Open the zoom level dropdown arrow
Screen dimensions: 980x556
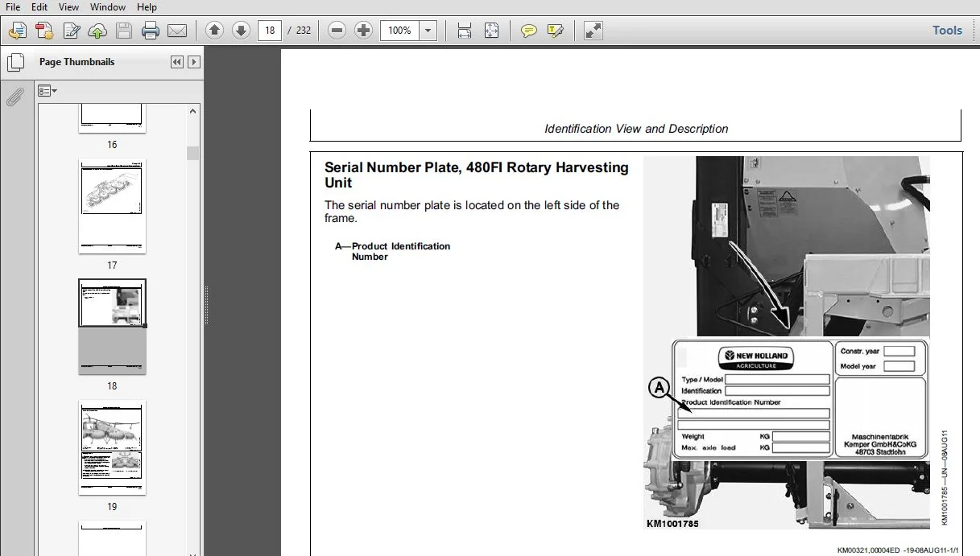(428, 31)
